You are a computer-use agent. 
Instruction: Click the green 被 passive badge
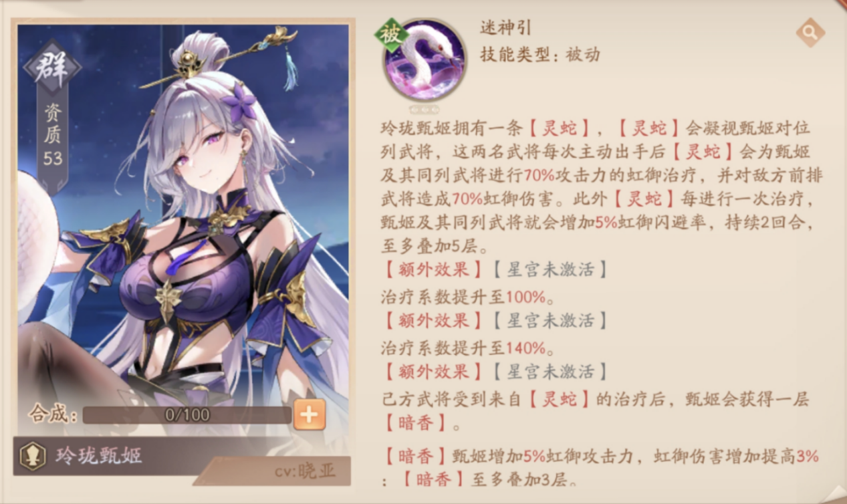392,35
